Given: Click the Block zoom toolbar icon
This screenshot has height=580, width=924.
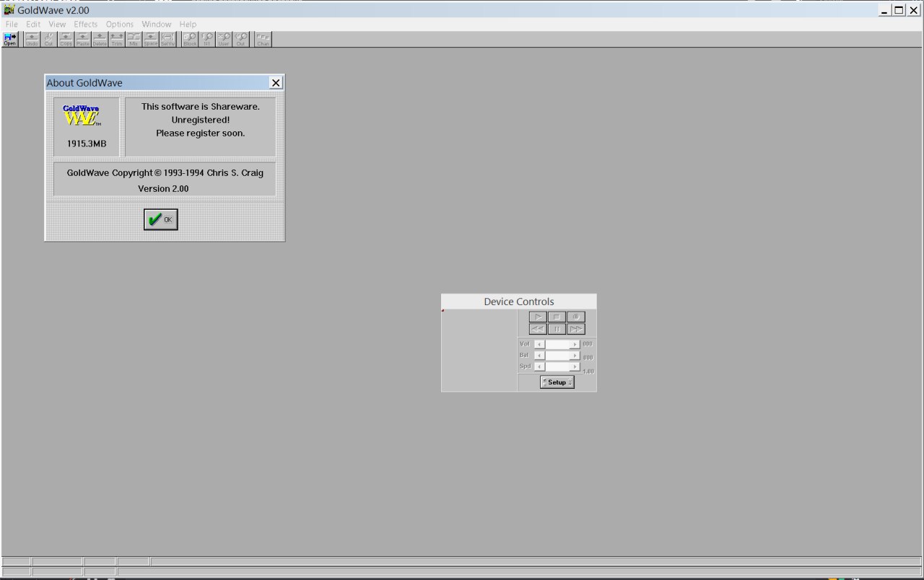Looking at the screenshot, I should [x=190, y=40].
